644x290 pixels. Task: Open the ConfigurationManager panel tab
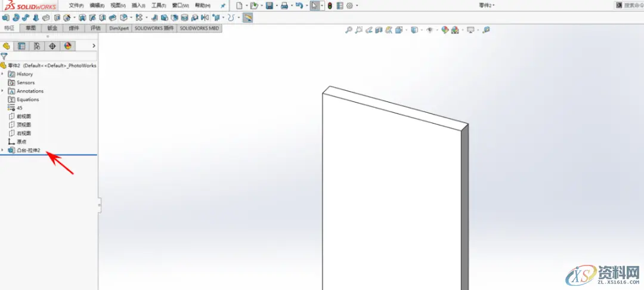[36, 46]
